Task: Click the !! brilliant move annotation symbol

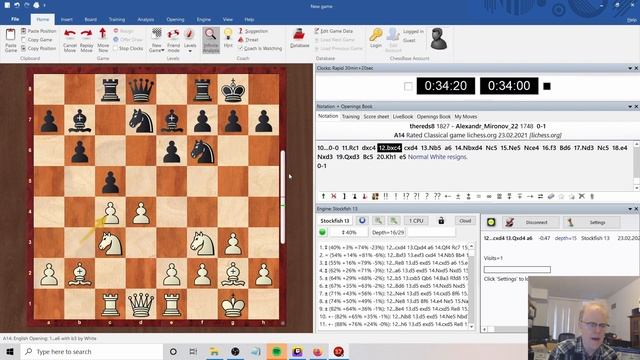Action: pos(386,196)
